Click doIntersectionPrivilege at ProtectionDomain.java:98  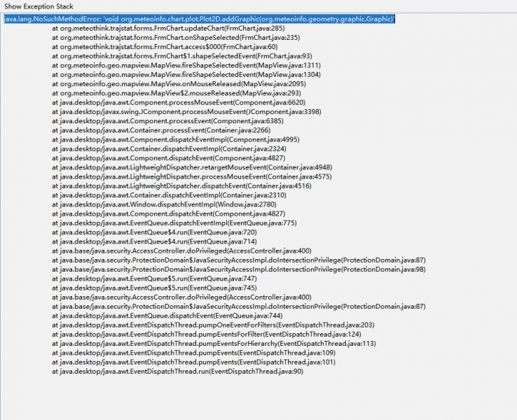[238, 269]
